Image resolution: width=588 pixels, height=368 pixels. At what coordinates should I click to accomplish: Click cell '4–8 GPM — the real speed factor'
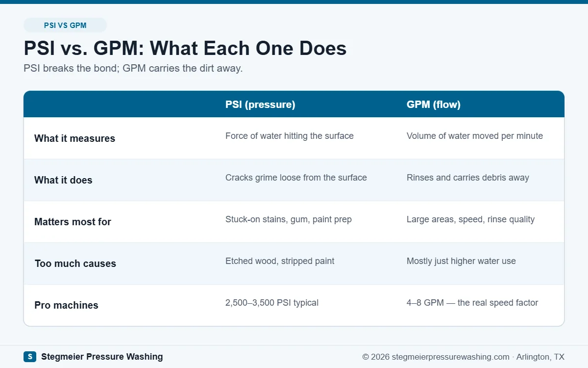coord(472,303)
